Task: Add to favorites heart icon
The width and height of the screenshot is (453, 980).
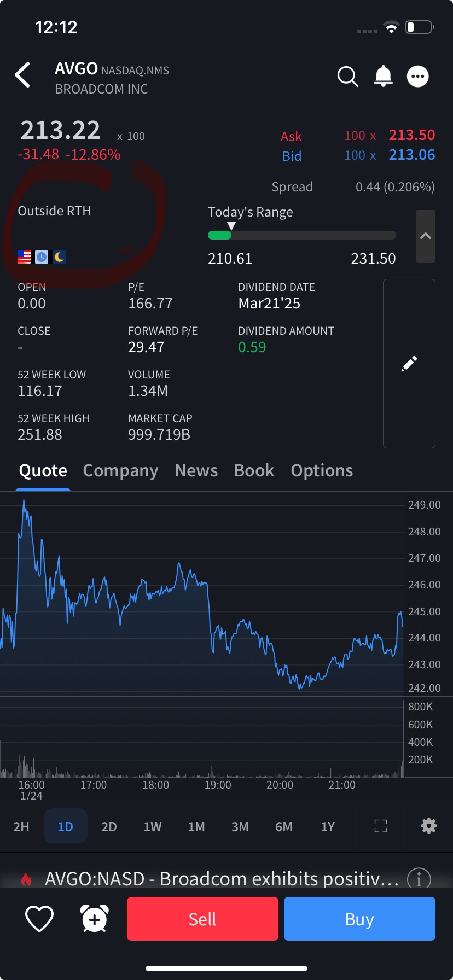Action: coord(39,919)
